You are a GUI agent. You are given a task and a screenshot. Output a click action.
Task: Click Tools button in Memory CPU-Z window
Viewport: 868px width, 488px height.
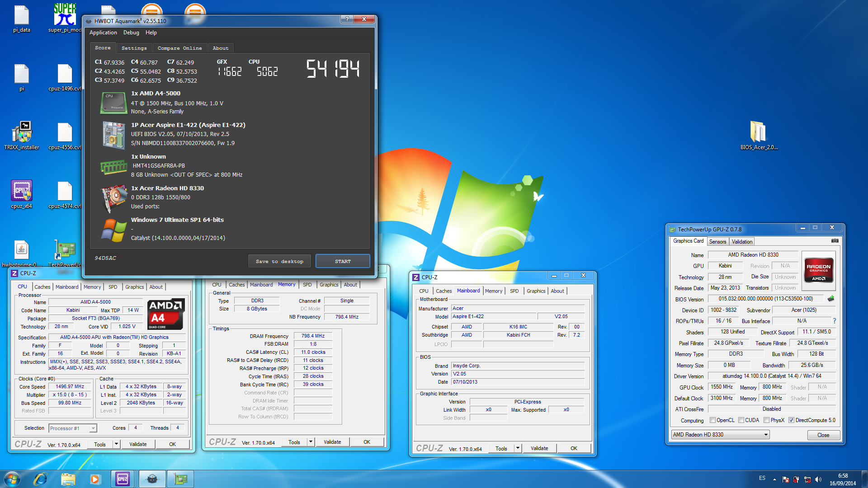[x=294, y=442]
